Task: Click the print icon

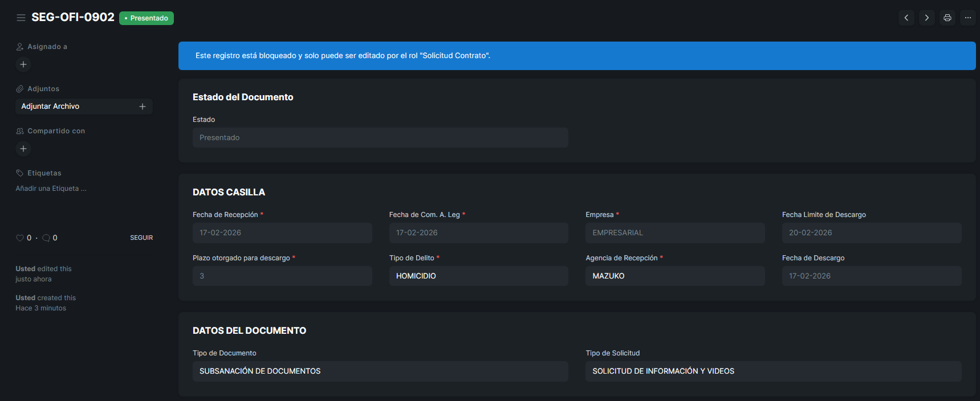Action: [947, 18]
